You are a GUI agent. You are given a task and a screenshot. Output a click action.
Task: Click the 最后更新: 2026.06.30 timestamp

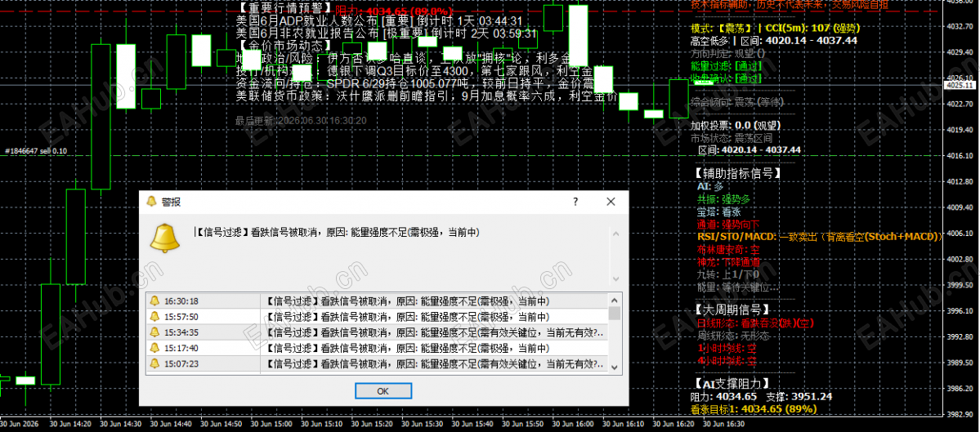tap(301, 121)
